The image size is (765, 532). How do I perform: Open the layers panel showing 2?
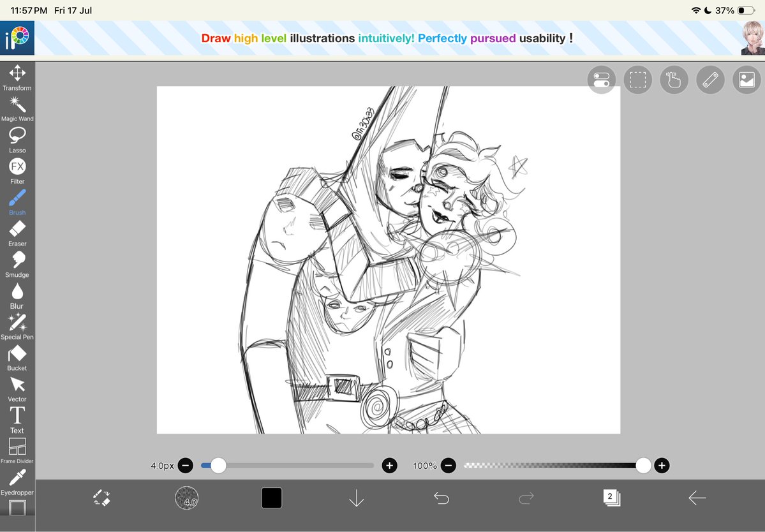coord(611,498)
